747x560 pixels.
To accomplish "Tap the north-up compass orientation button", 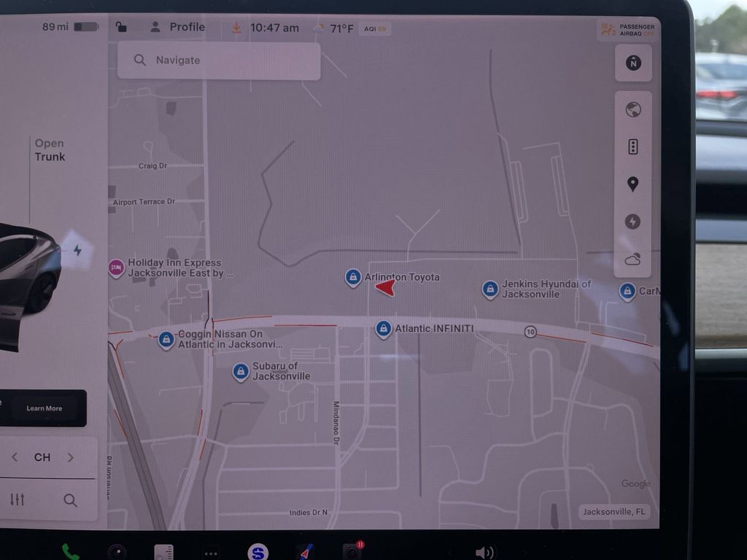I will 632,63.
